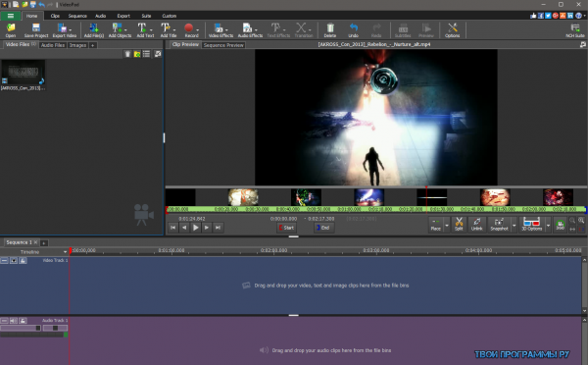
Task: Expand the Timeline mode dropdown
Action: (65, 252)
